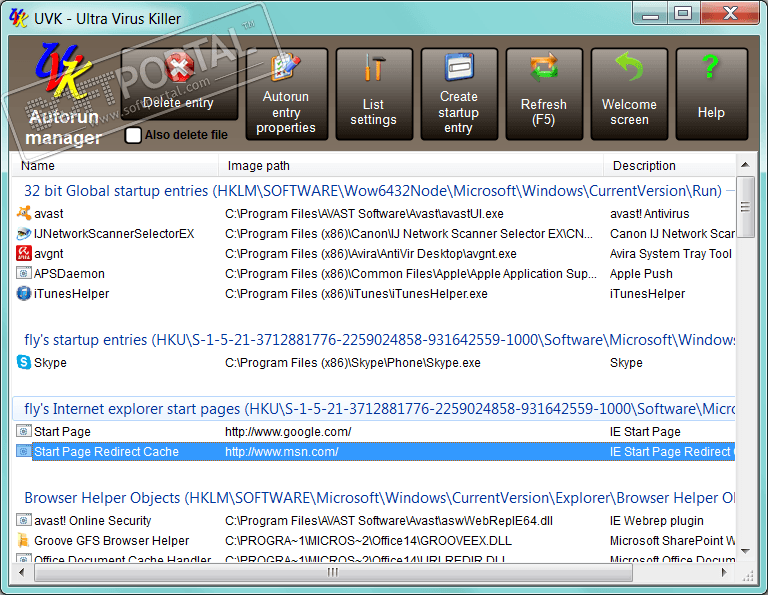Screen dimensions: 768x595
Task: Select iTunesHelper entry name
Action: (x=72, y=294)
